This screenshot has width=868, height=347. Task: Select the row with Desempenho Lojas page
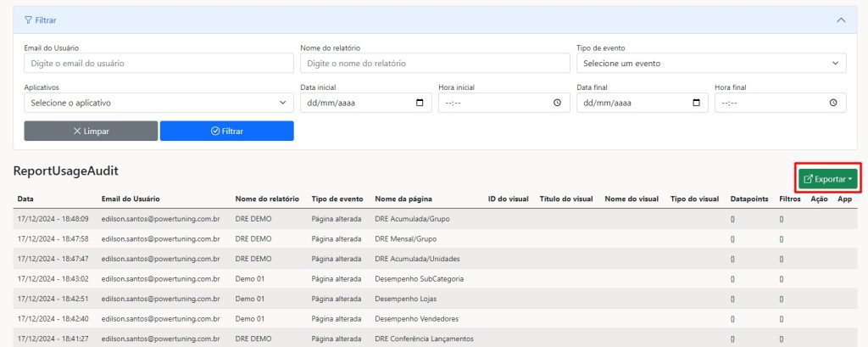(x=407, y=299)
